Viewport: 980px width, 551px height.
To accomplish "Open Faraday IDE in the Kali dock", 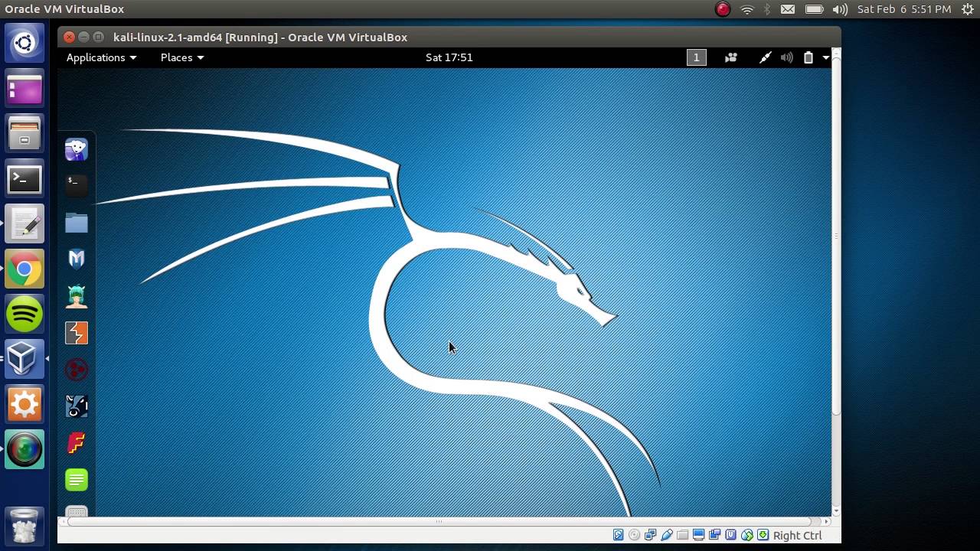I will click(77, 443).
